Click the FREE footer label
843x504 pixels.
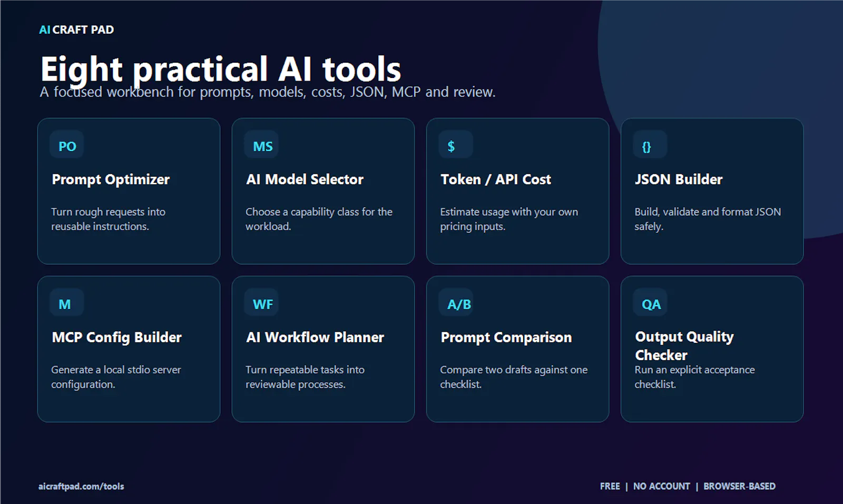pyautogui.click(x=610, y=486)
